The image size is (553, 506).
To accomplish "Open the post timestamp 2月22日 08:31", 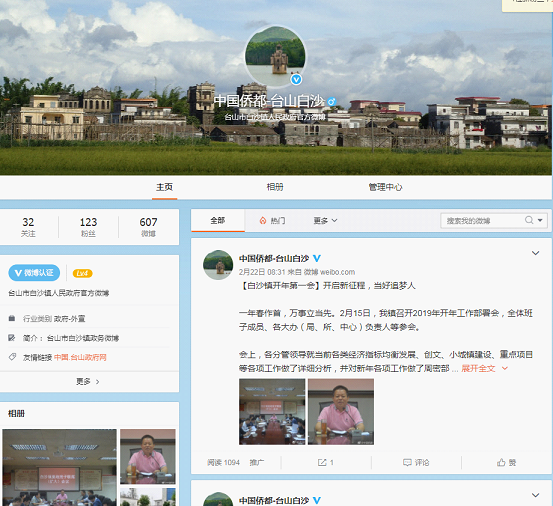I will (262, 272).
